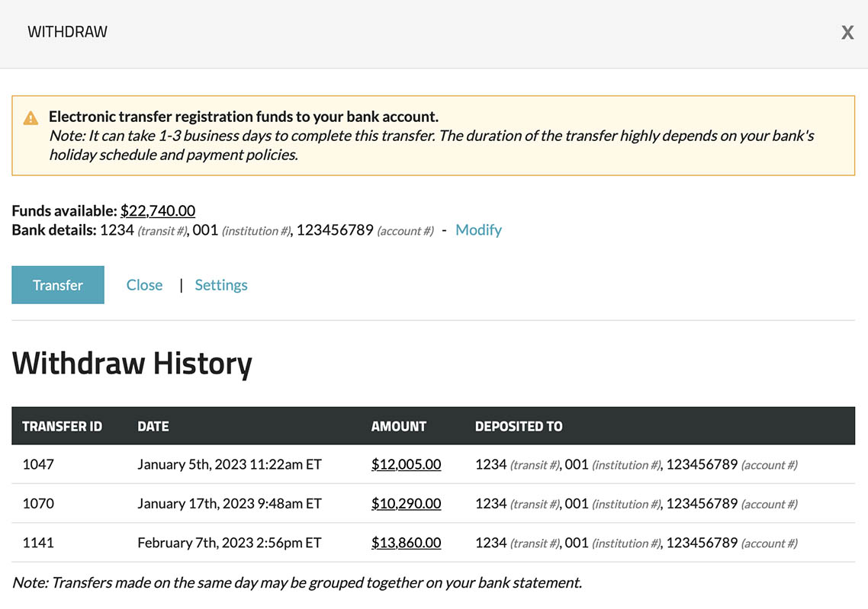Click the Deposited To column header

pyautogui.click(x=519, y=426)
